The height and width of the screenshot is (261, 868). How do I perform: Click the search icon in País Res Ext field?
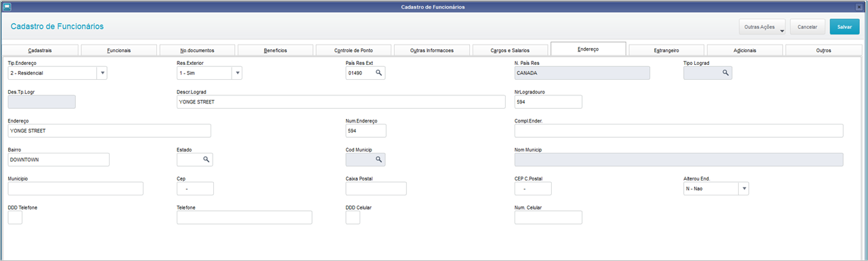pos(379,73)
